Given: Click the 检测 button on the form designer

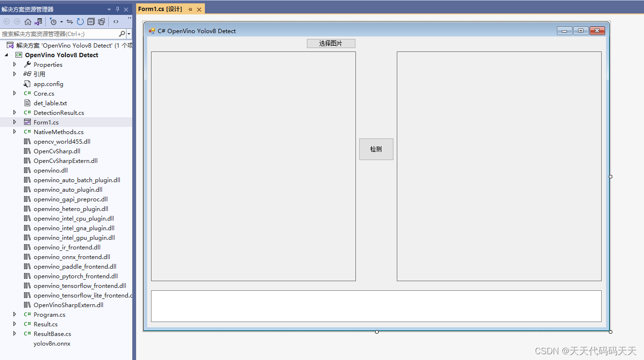Looking at the screenshot, I should click(x=376, y=149).
